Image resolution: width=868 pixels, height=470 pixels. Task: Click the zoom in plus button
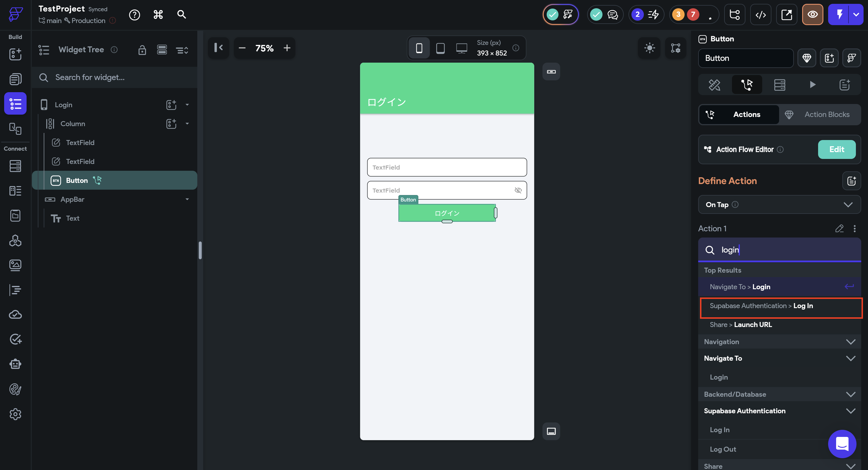287,48
